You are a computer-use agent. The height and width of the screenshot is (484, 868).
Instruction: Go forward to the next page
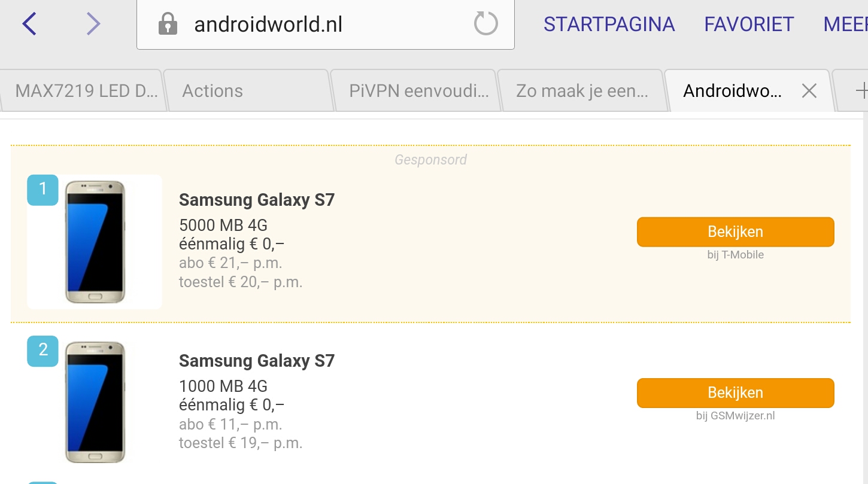pyautogui.click(x=93, y=24)
